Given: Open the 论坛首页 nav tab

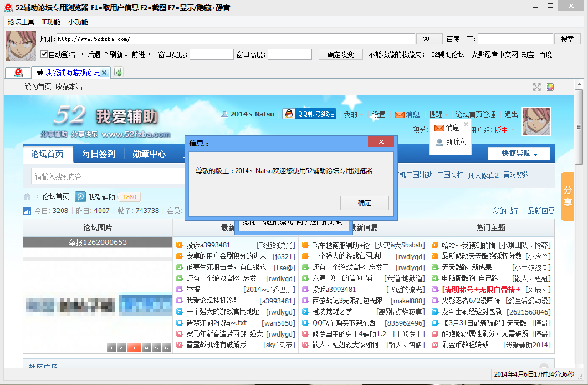Looking at the screenshot, I should click(47, 154).
